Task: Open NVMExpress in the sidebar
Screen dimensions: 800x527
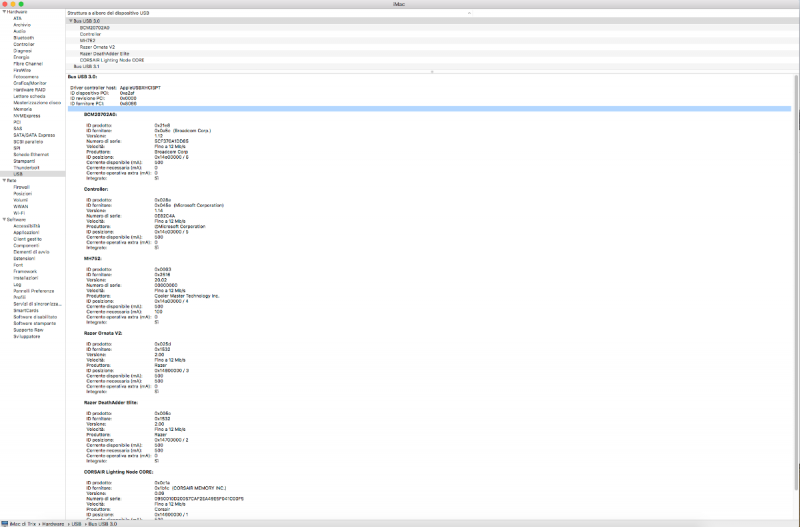Action: pos(27,116)
